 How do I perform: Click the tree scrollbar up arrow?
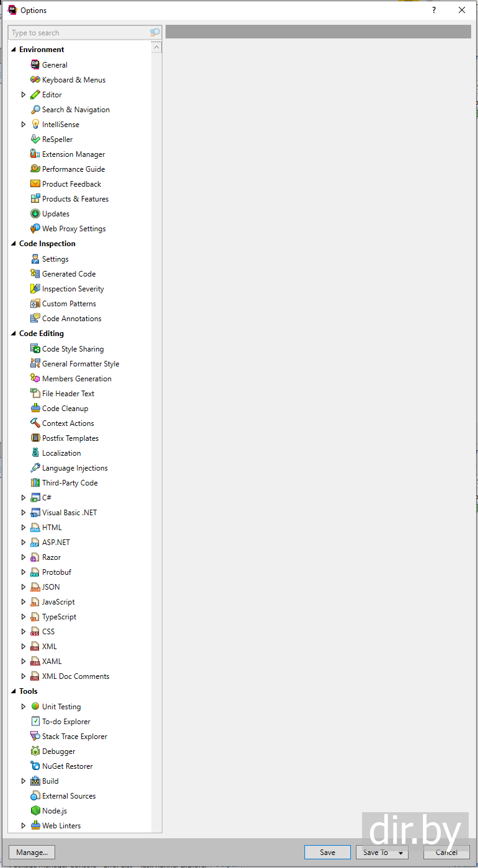(156, 47)
